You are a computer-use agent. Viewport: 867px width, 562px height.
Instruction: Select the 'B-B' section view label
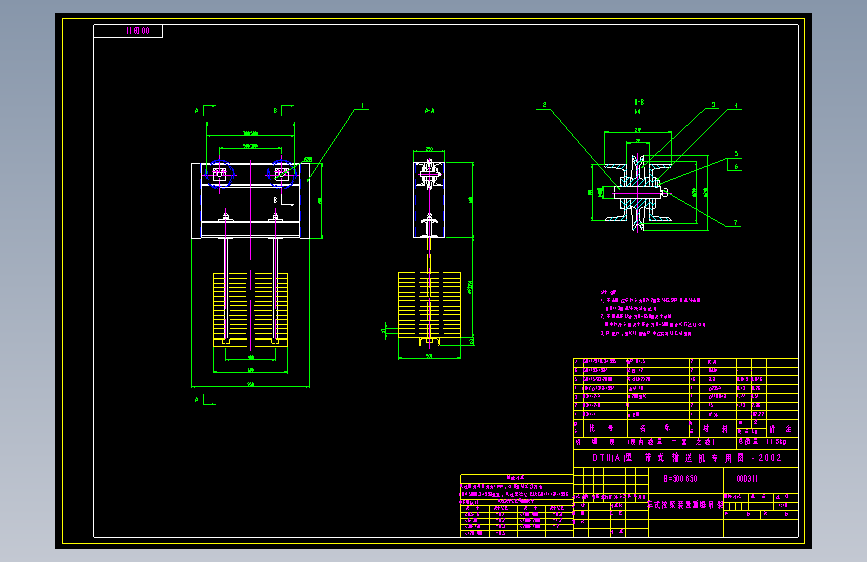click(639, 102)
